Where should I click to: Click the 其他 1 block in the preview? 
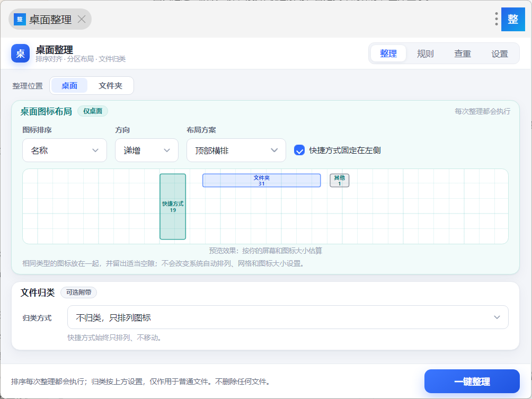(340, 181)
